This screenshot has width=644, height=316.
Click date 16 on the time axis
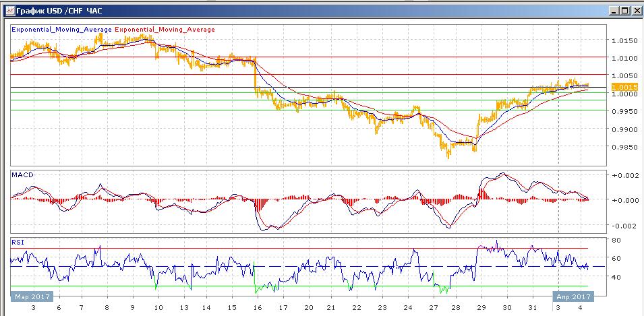[258, 307]
